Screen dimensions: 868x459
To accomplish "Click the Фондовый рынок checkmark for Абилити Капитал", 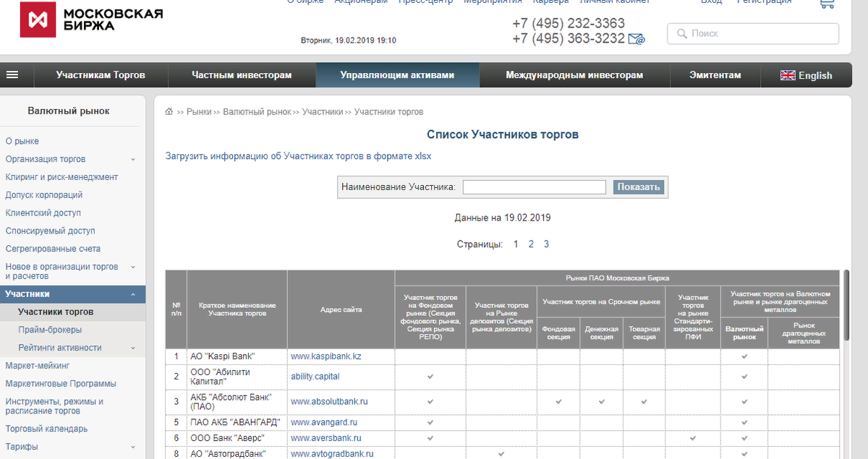I will click(x=430, y=377).
